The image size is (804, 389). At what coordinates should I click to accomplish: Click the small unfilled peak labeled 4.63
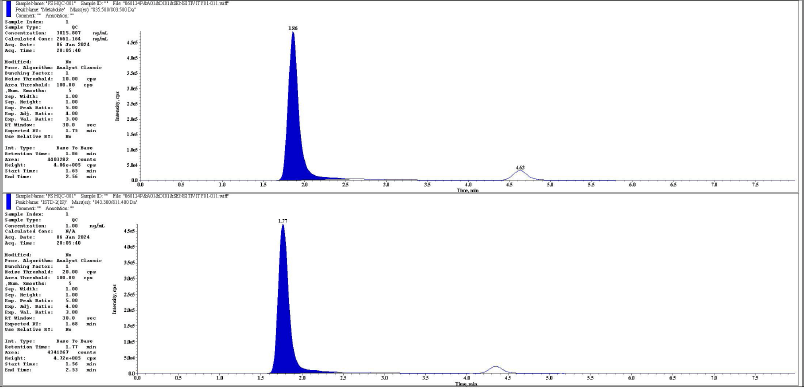520,175
